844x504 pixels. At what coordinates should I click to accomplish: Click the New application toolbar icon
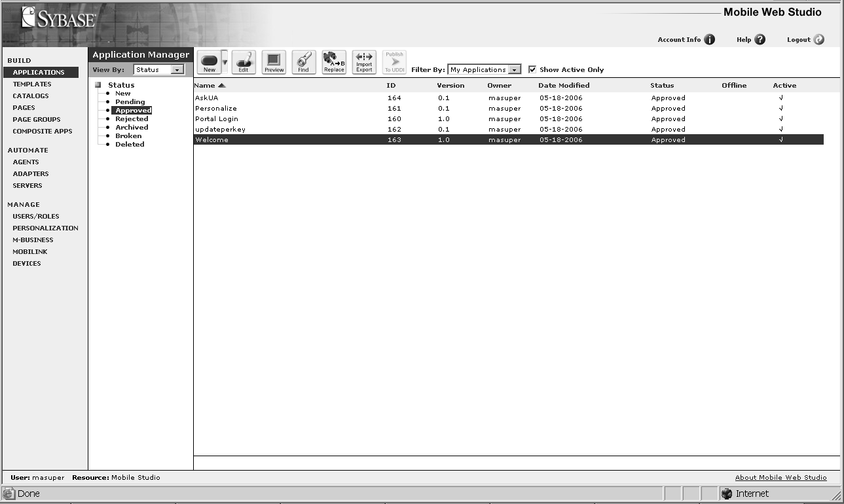pos(209,62)
